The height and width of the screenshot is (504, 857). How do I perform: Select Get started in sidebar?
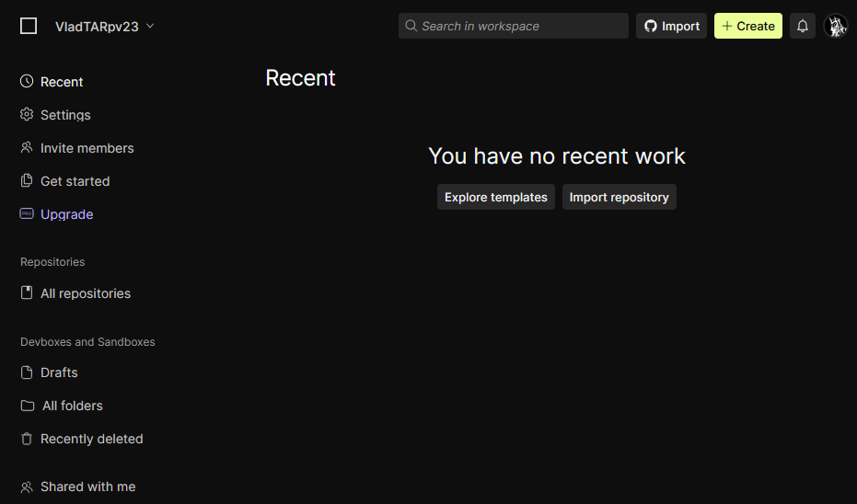[x=75, y=181]
